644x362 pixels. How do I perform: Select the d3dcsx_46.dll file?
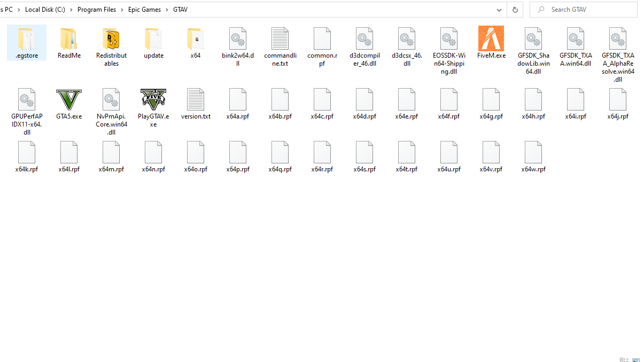pos(407,47)
